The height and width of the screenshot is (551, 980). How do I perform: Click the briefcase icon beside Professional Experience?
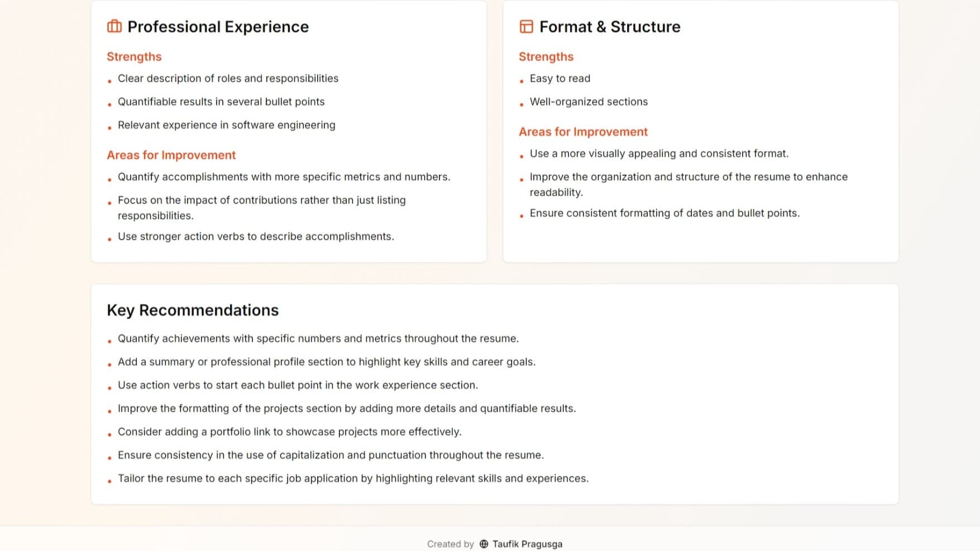click(114, 26)
